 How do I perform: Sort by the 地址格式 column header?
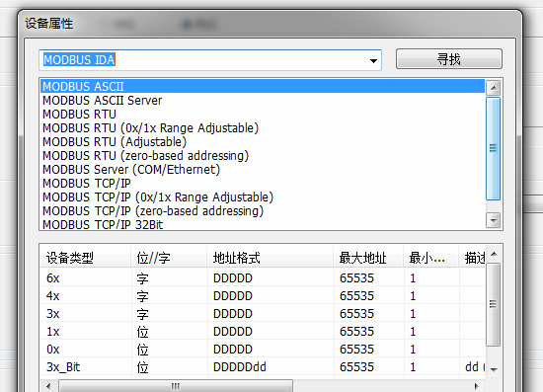271,258
